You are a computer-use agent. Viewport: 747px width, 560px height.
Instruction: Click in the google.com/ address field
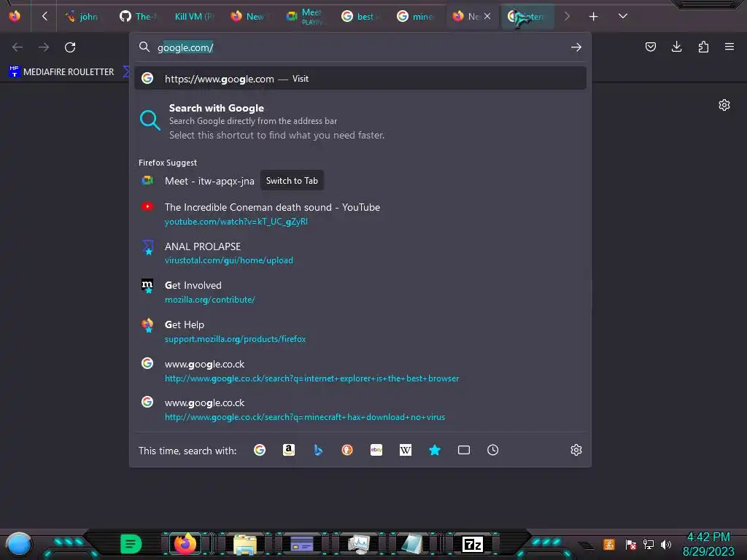(x=360, y=47)
